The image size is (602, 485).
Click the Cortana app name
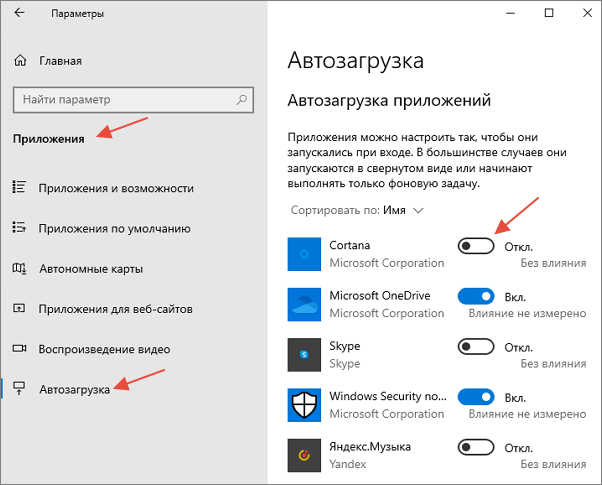click(x=350, y=245)
